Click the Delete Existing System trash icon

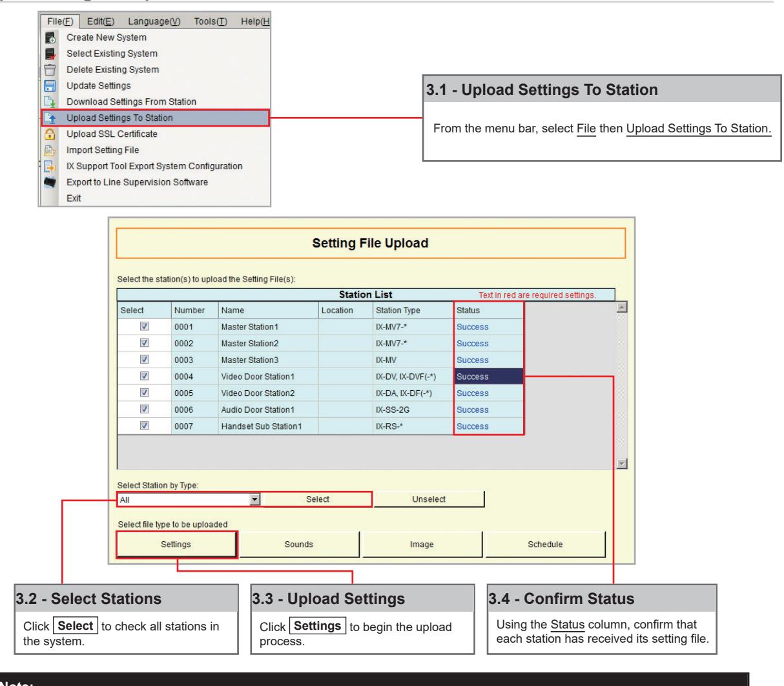pos(48,70)
